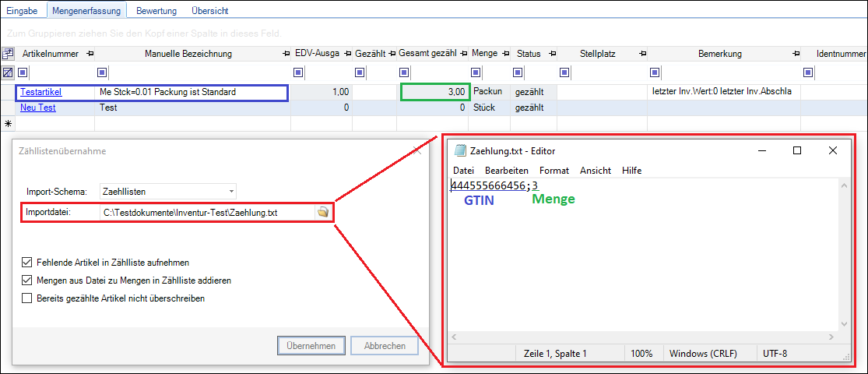This screenshot has height=374, width=868.
Task: Pin the Artikelnummer column header
Action: point(89,54)
